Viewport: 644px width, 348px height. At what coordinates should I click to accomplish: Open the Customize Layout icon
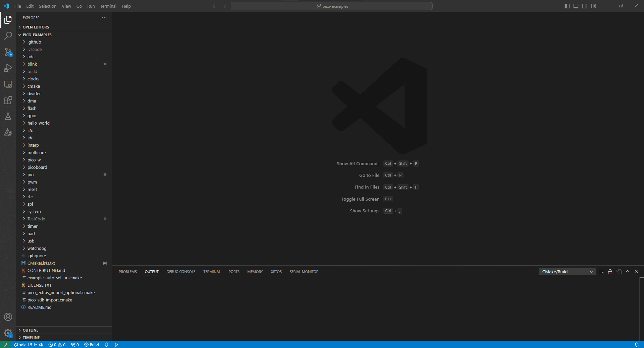tap(594, 6)
